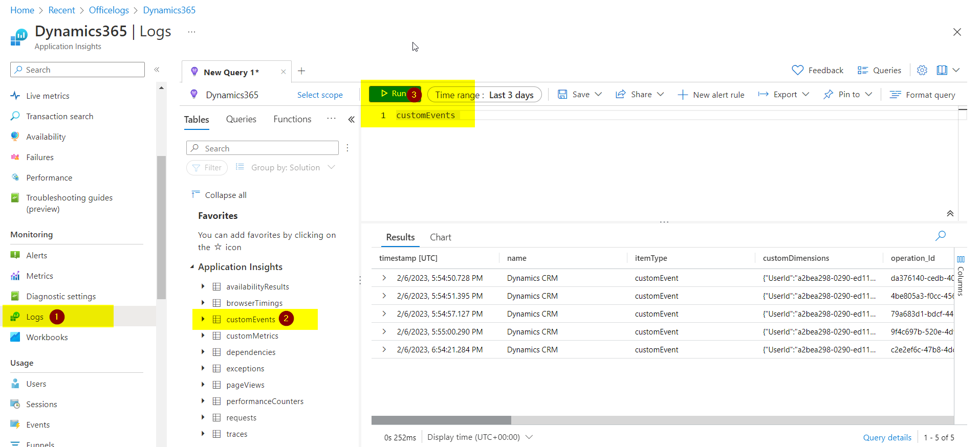
Task: Collapse the schema side panel
Action: [352, 119]
